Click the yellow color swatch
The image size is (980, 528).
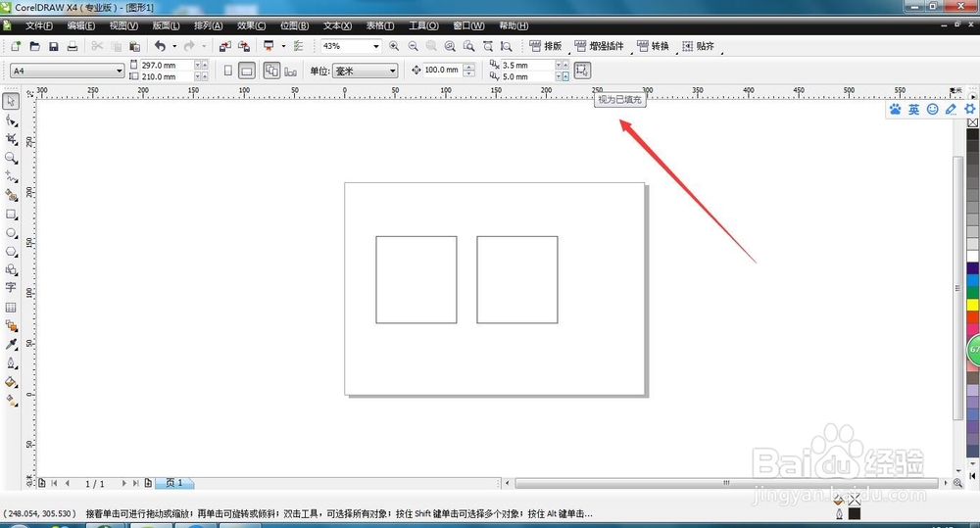tap(973, 305)
